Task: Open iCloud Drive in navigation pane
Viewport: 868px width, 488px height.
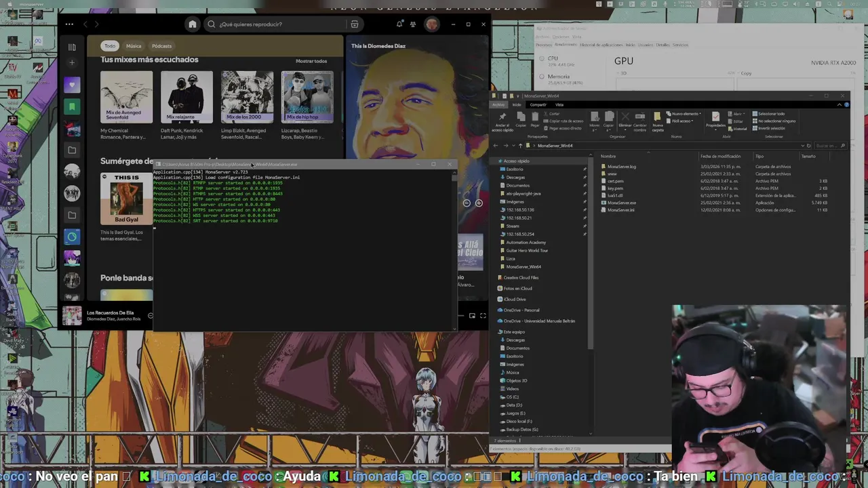Action: 514,300
